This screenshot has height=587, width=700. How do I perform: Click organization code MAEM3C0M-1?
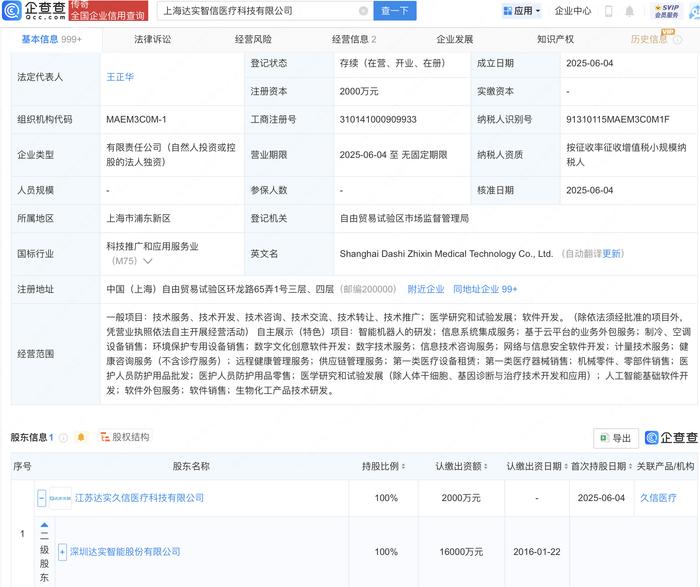(x=136, y=120)
